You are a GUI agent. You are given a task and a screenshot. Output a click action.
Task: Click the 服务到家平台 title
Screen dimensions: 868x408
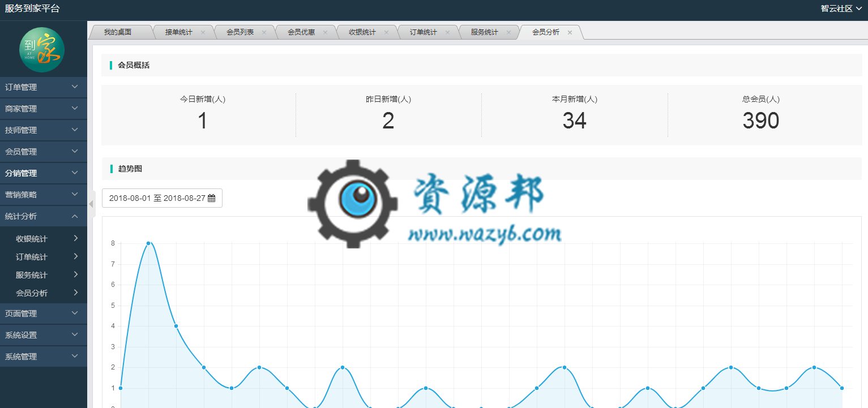coord(32,8)
